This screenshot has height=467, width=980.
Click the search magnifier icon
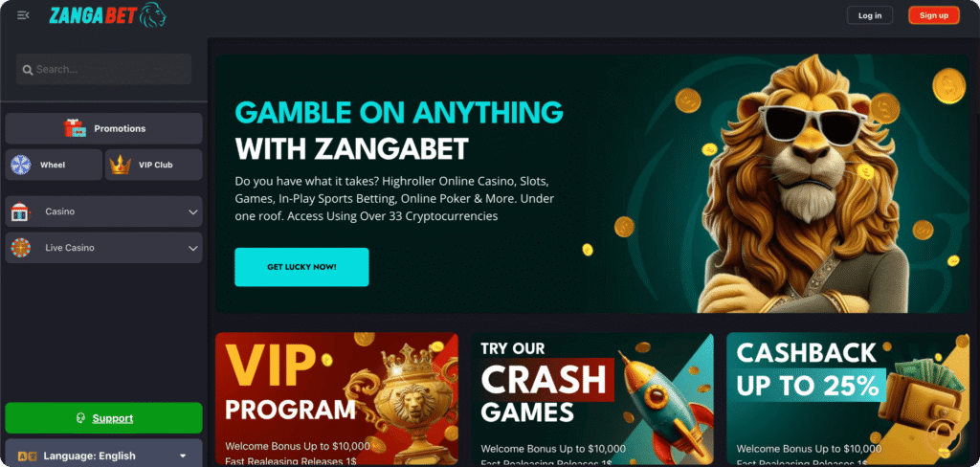click(28, 70)
